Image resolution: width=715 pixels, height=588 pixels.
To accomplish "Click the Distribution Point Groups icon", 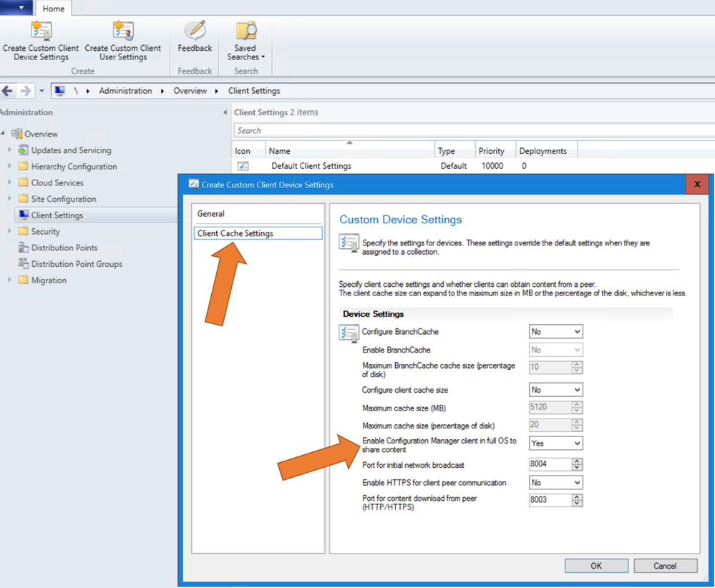I will point(23,263).
